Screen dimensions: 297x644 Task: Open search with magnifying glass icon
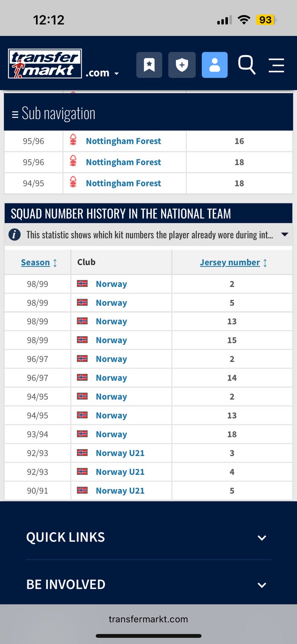point(247,65)
